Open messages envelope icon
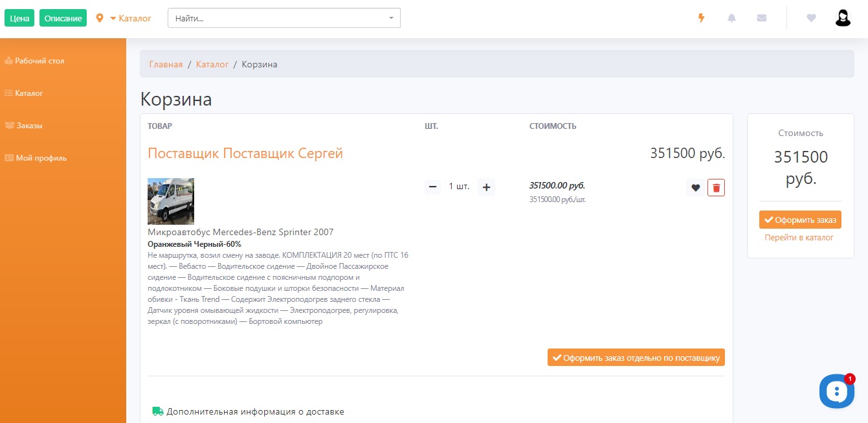 (x=762, y=18)
